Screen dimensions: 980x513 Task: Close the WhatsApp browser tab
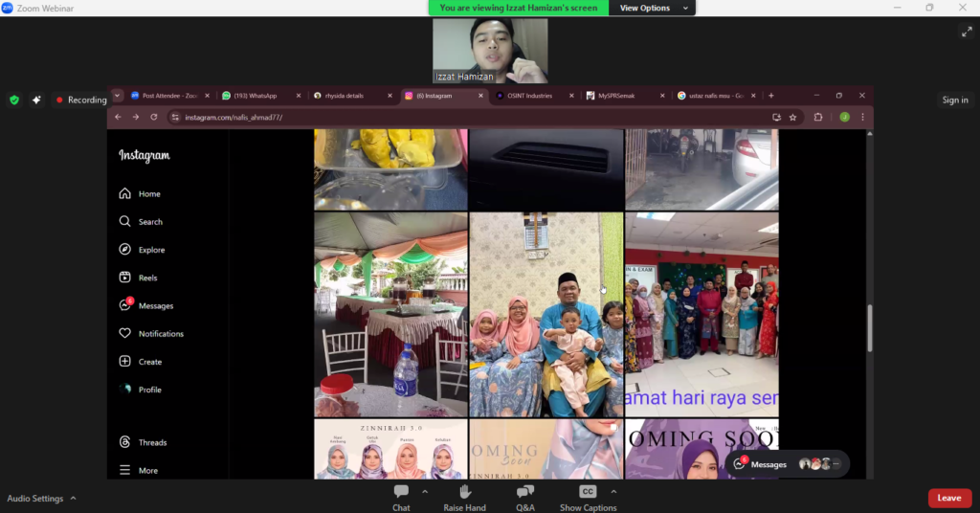[x=299, y=96]
